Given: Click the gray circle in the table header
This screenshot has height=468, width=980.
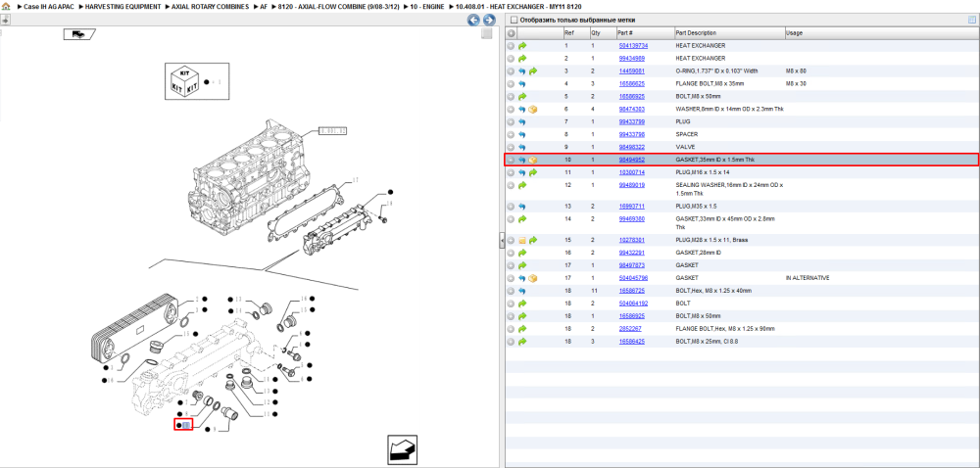Looking at the screenshot, I should pos(511,33).
